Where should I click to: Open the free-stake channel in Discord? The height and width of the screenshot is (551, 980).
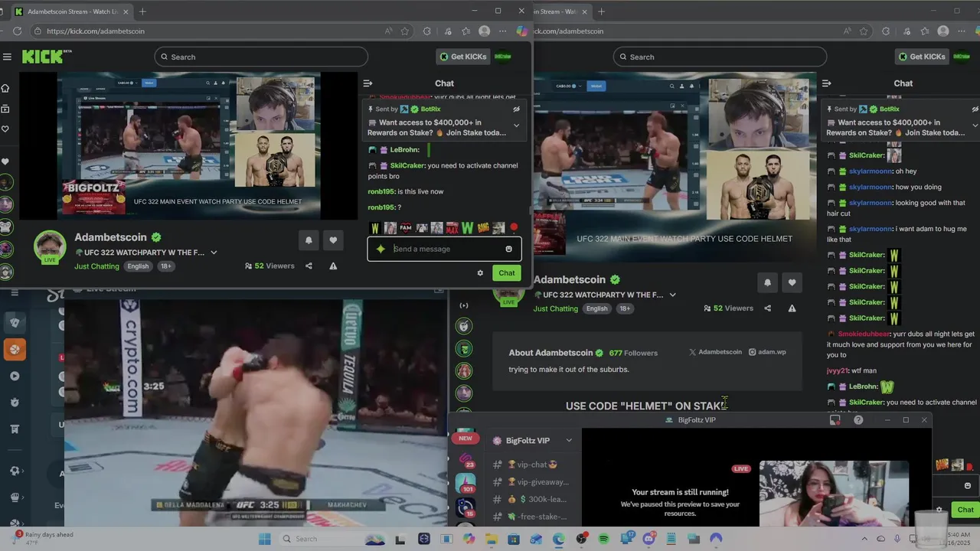(532, 517)
